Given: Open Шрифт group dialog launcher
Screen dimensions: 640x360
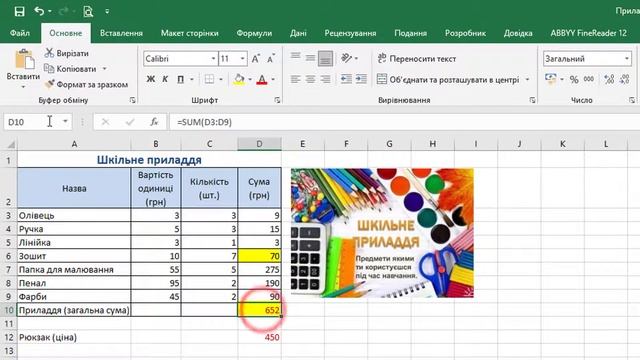Looking at the screenshot, I should coord(277,100).
